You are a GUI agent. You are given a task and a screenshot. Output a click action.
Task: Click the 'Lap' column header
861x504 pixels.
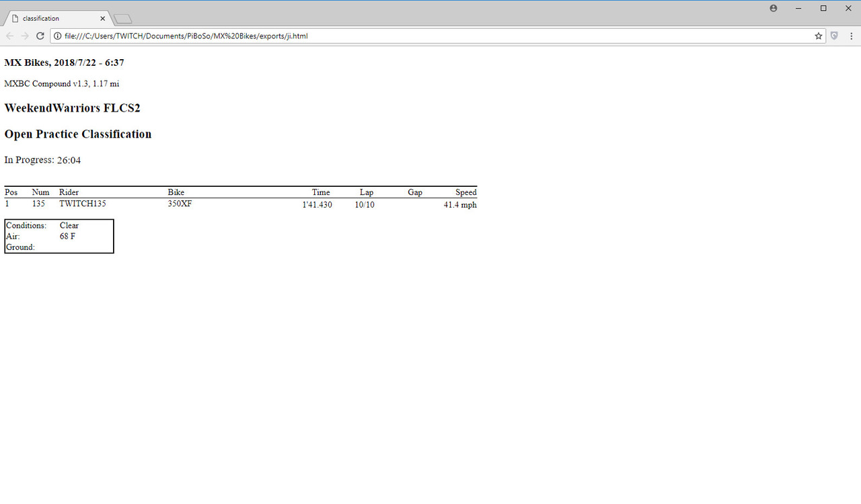click(366, 192)
